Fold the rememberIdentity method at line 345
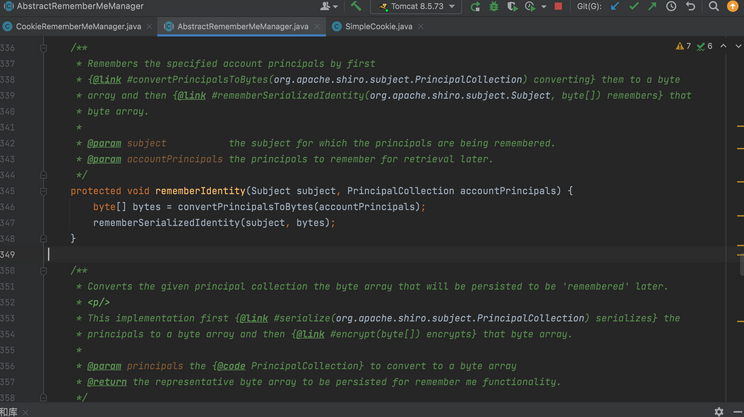The height and width of the screenshot is (417, 744). coord(43,191)
